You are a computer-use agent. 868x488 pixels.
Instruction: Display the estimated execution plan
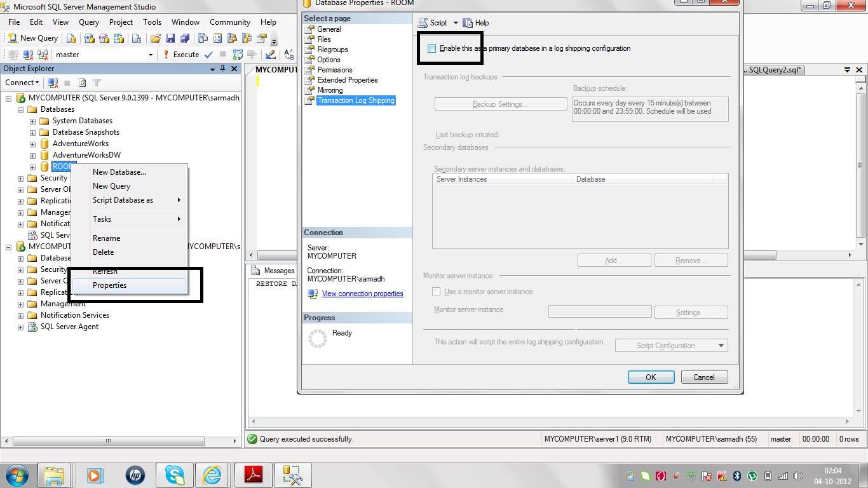coord(238,55)
